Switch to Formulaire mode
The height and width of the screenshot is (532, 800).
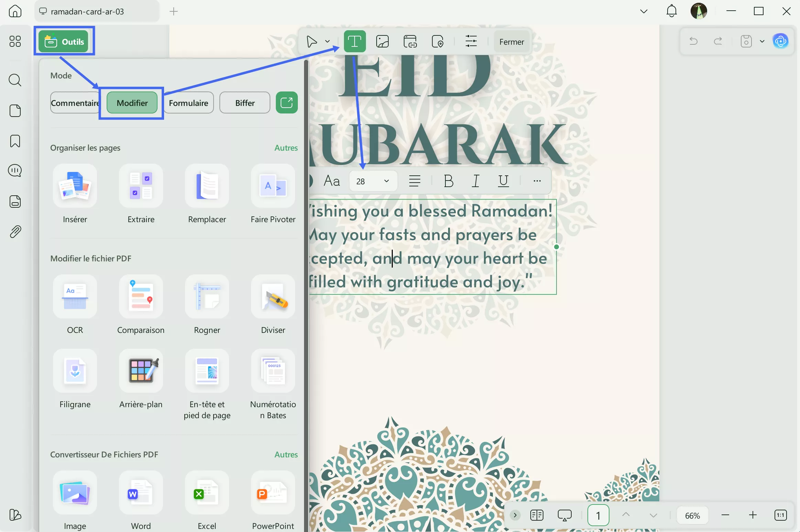tap(189, 102)
